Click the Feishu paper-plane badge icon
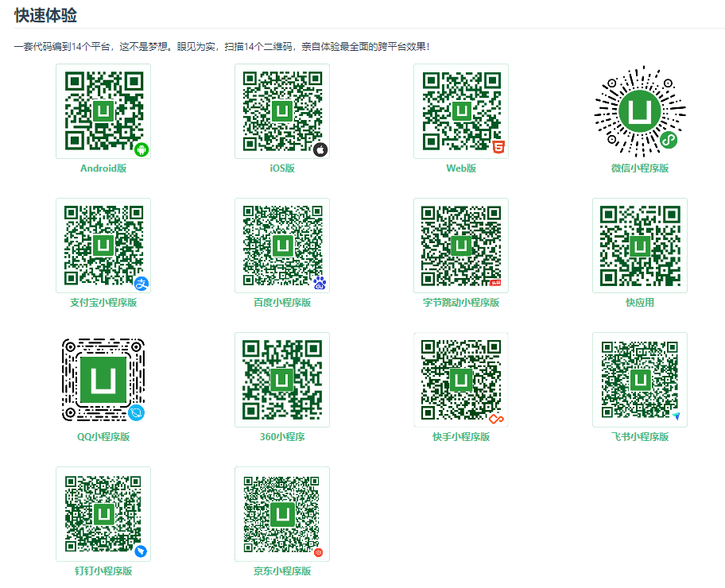This screenshot has width=725, height=588. (676, 416)
